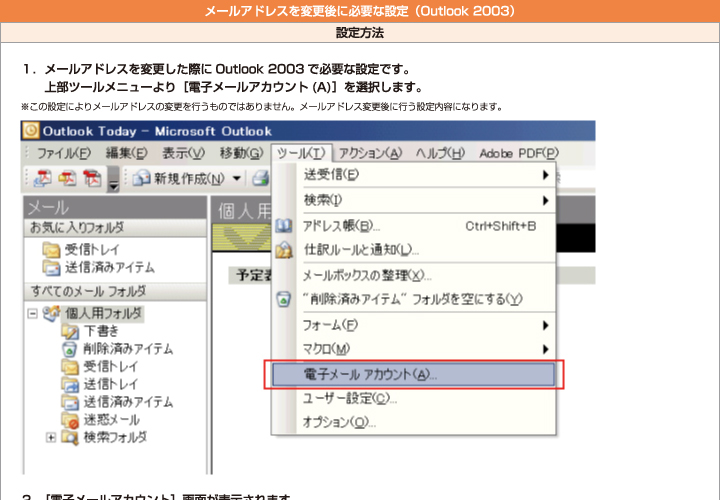This screenshot has width=720, height=500.
Task: Click the rules and alerts icon in menu
Action: 284,250
